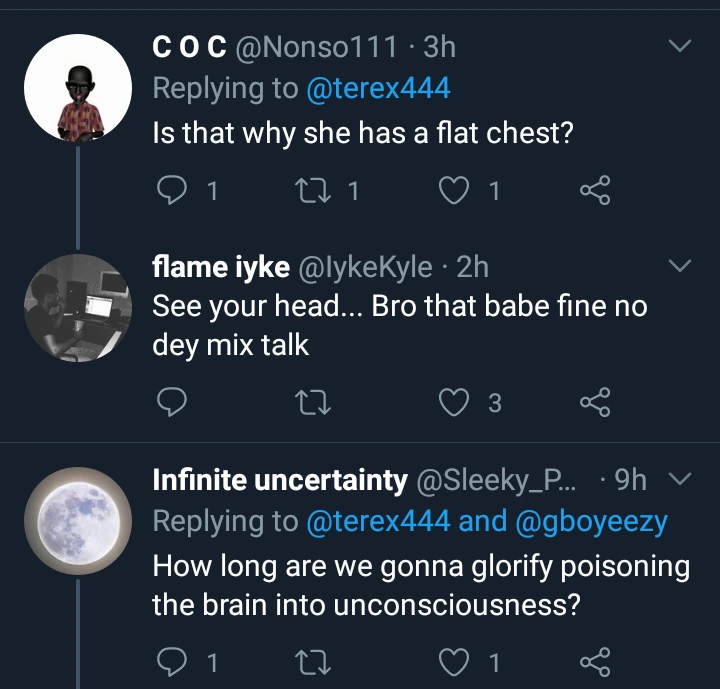Like the Infinite uncertainty tweet
The image size is (720, 689).
tap(456, 662)
